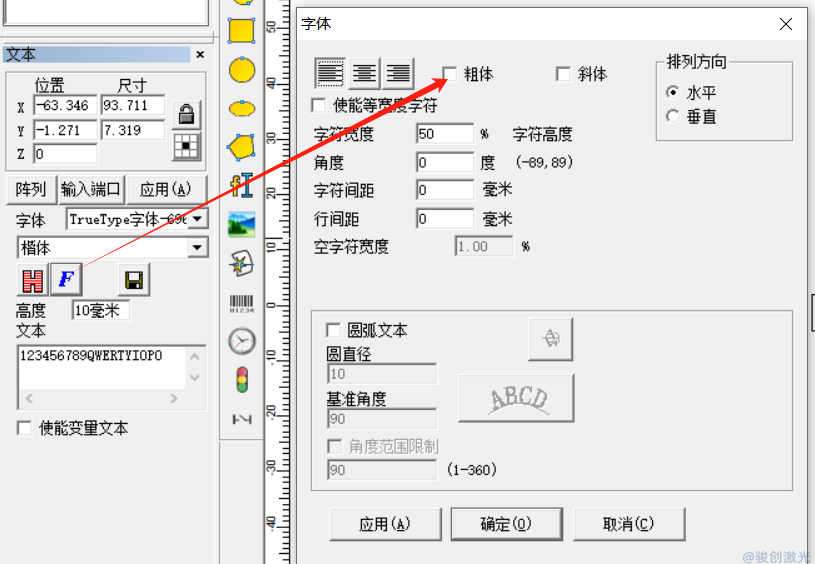Select the traffic light input port tool
815x564 pixels.
(242, 379)
